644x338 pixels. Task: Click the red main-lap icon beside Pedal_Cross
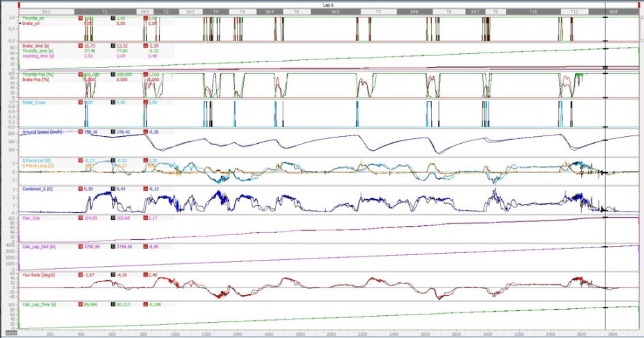(82, 102)
